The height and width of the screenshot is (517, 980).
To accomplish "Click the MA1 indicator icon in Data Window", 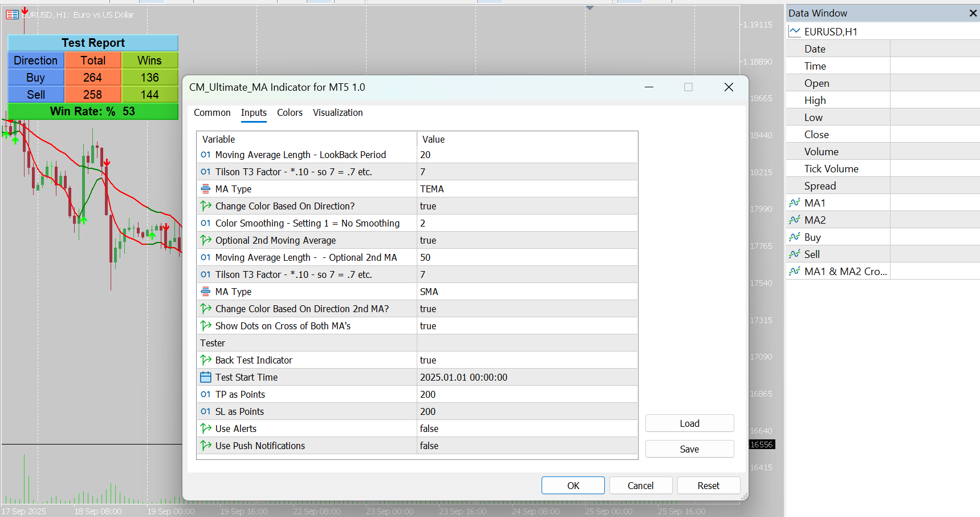I will [x=795, y=203].
